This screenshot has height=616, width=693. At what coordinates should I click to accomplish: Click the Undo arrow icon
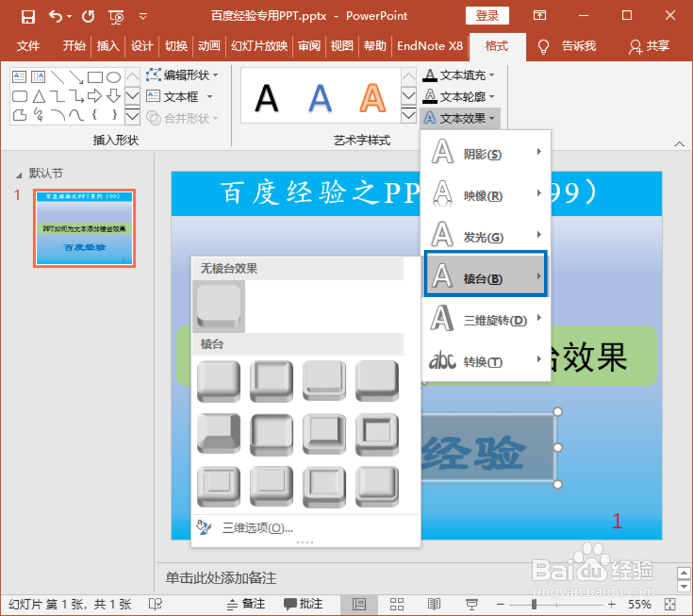(x=56, y=16)
